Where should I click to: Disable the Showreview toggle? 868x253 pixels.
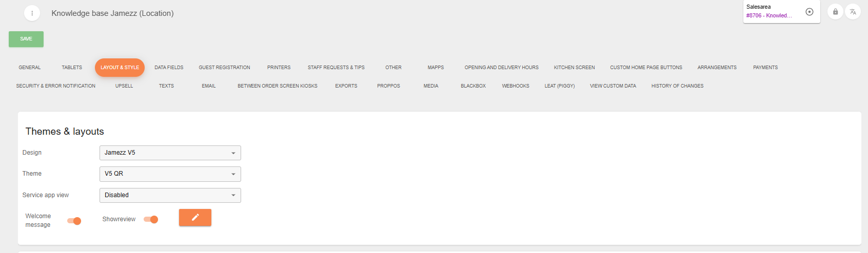[x=151, y=219]
